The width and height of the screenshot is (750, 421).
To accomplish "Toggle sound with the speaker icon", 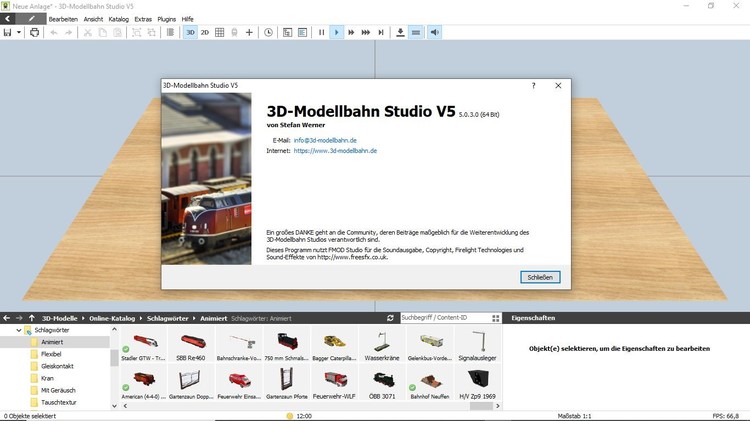I will 435,33.
